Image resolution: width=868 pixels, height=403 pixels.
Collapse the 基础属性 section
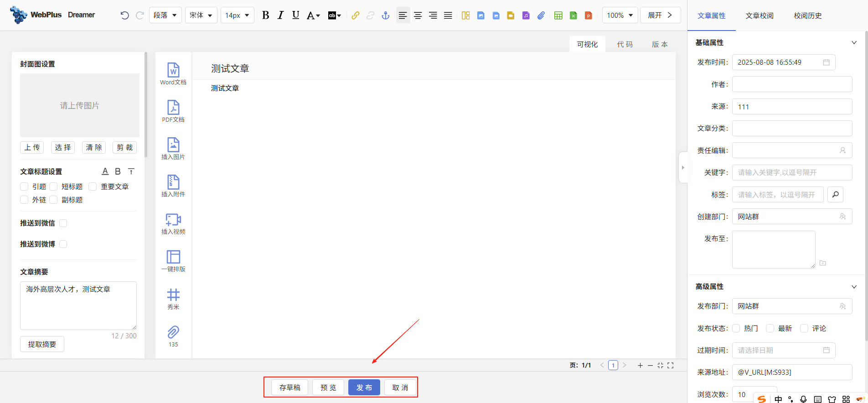point(854,43)
